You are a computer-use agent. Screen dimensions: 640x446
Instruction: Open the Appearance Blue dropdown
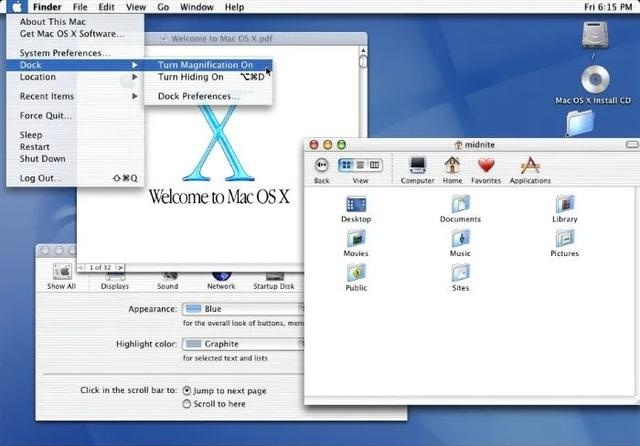point(243,309)
